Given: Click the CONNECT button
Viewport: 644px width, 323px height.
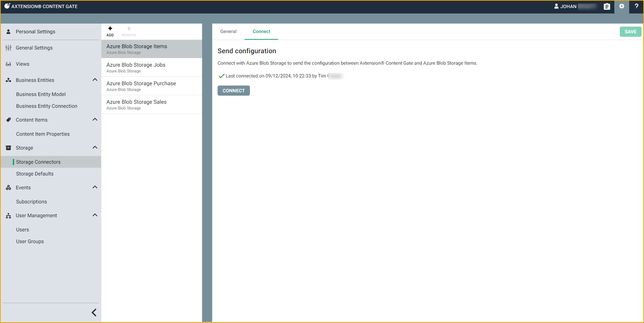Looking at the screenshot, I should [234, 91].
